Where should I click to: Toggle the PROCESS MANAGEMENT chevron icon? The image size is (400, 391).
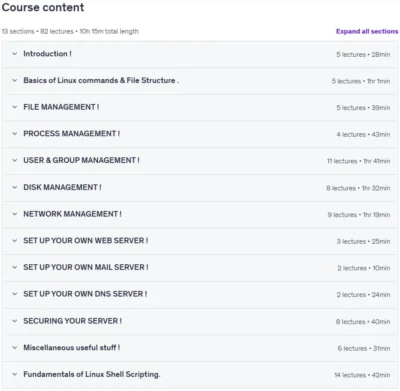(x=14, y=134)
